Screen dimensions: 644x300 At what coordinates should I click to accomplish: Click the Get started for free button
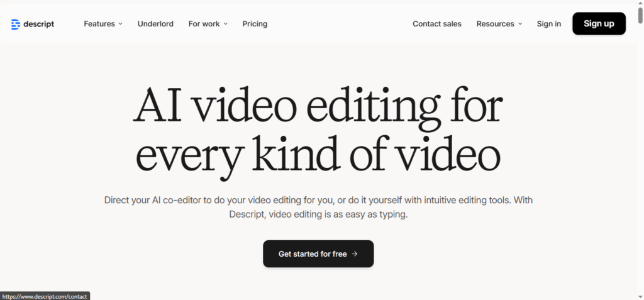318,253
